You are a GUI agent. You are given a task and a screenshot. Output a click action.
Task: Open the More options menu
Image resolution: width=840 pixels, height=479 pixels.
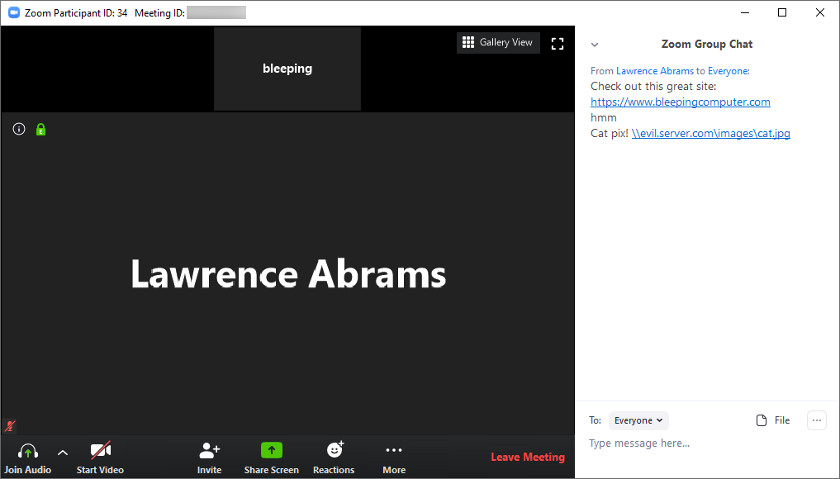point(394,451)
